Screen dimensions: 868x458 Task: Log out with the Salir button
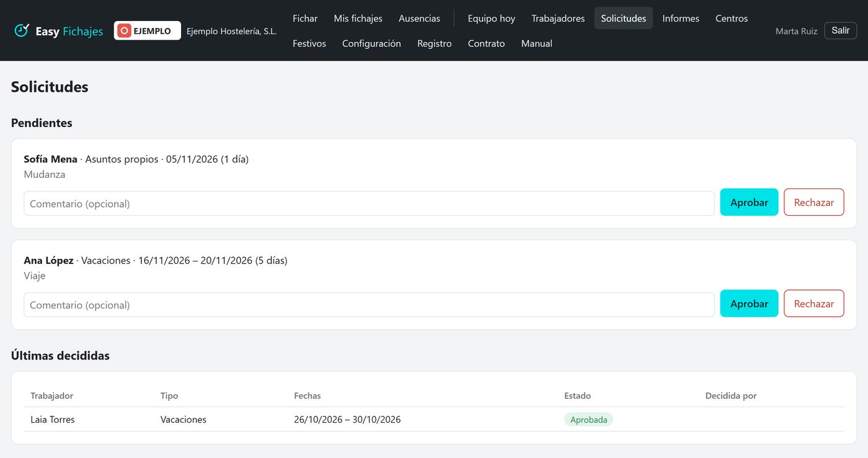(840, 30)
